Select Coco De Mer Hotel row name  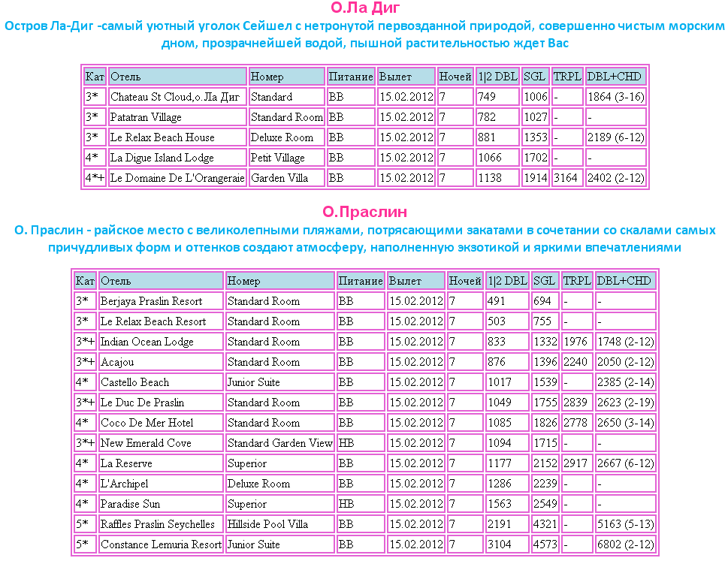[x=147, y=423]
